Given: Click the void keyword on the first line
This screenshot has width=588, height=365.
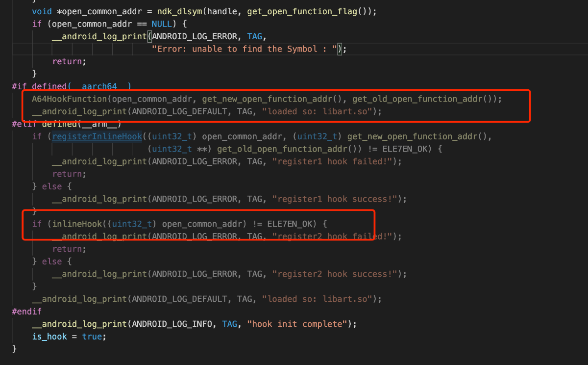Looking at the screenshot, I should 42,11.
